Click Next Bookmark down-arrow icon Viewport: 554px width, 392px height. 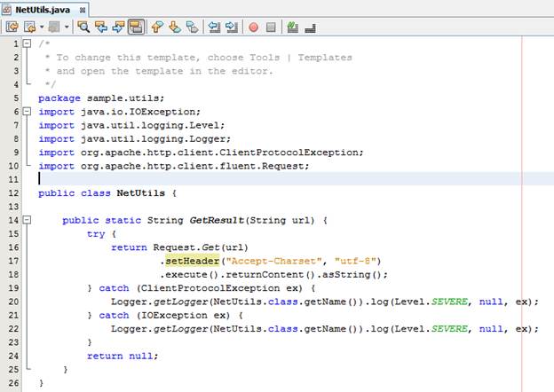point(175,27)
